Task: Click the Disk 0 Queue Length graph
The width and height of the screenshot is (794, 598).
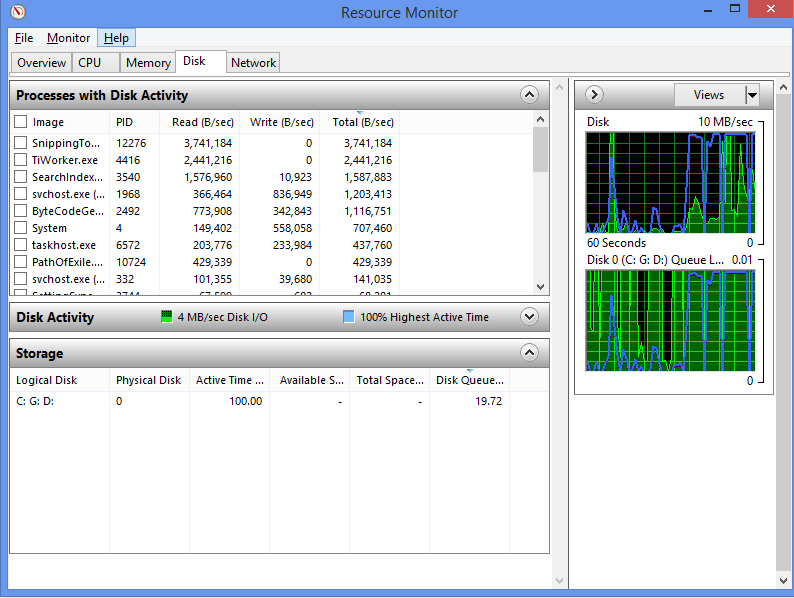Action: 670,321
